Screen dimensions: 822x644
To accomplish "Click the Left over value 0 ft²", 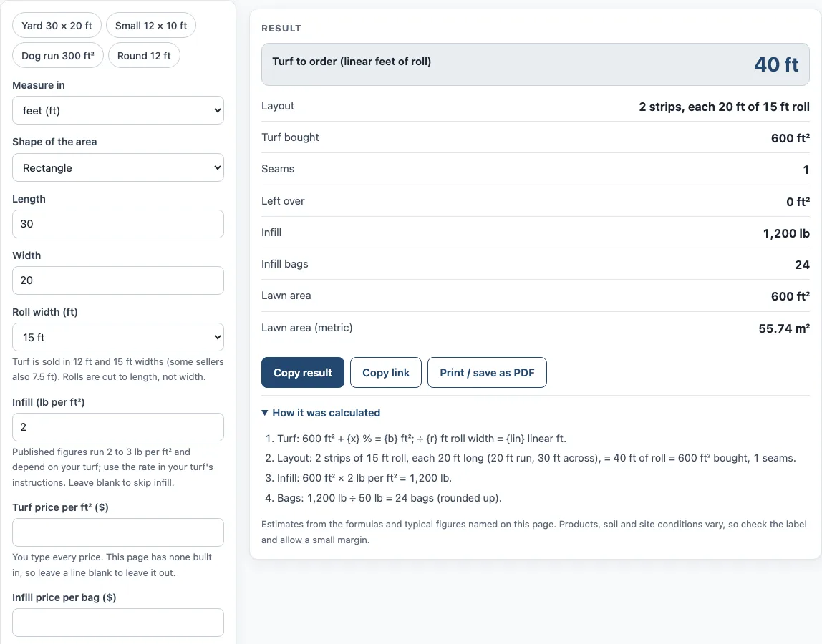I will tap(798, 202).
